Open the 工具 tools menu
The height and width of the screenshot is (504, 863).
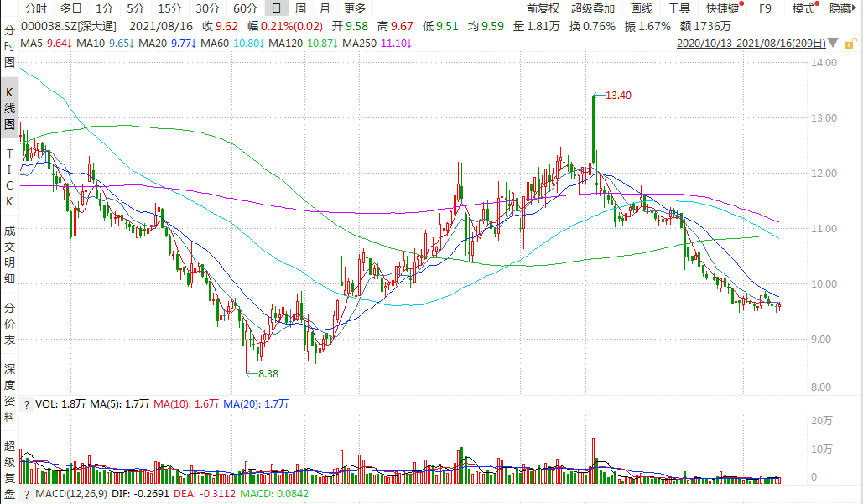click(679, 8)
